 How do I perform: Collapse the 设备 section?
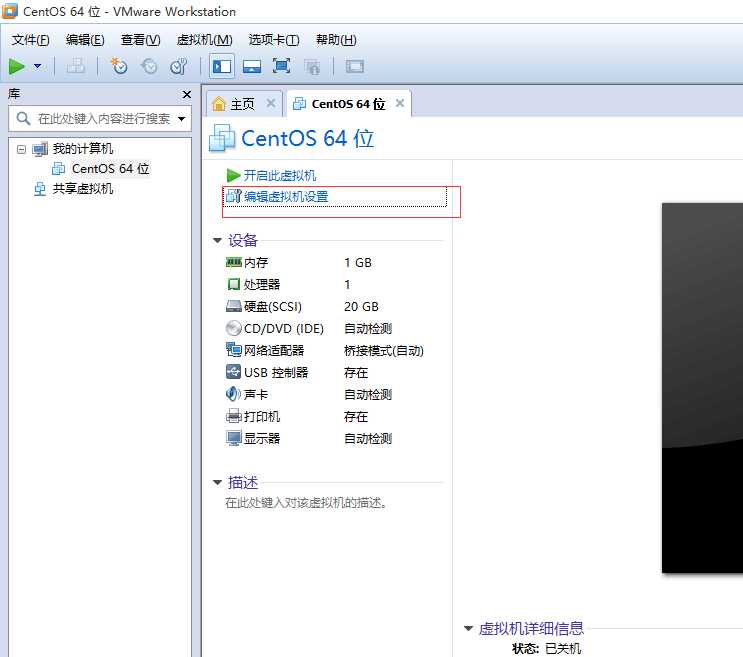pos(217,240)
